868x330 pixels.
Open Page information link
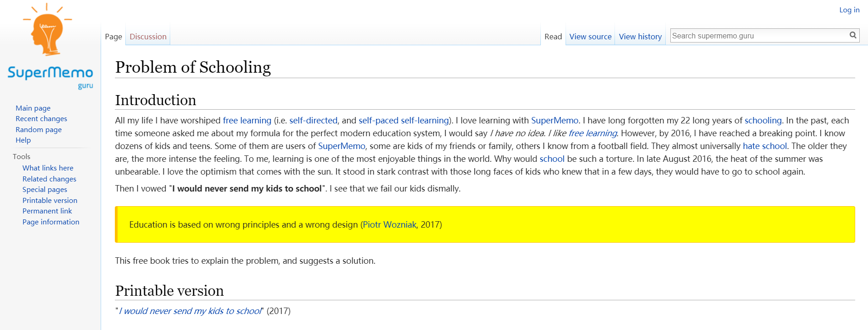coord(51,222)
